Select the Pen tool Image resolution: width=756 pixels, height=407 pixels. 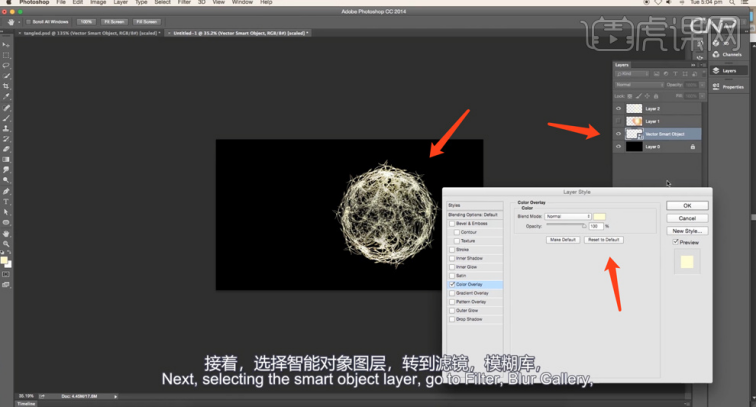coord(6,191)
